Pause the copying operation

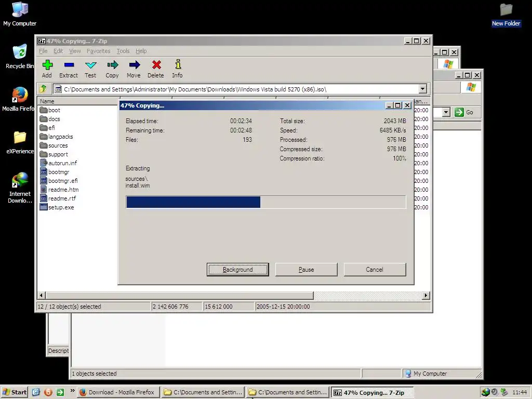(307, 270)
